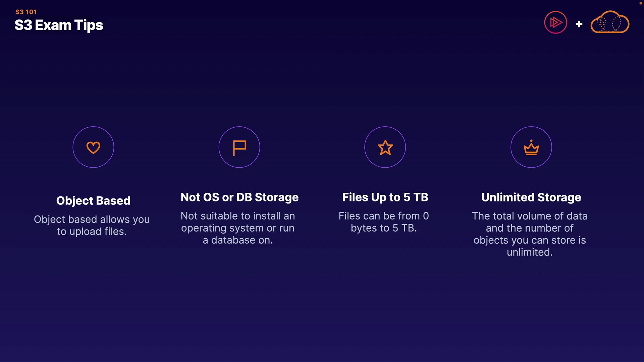Click the "S3 Exam Tips" slide title
Viewport: 644px width, 362px height.
pyautogui.click(x=59, y=25)
